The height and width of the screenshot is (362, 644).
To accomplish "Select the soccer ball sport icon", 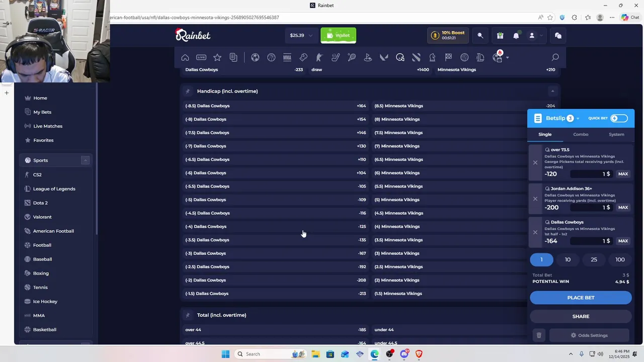I will tap(255, 57).
